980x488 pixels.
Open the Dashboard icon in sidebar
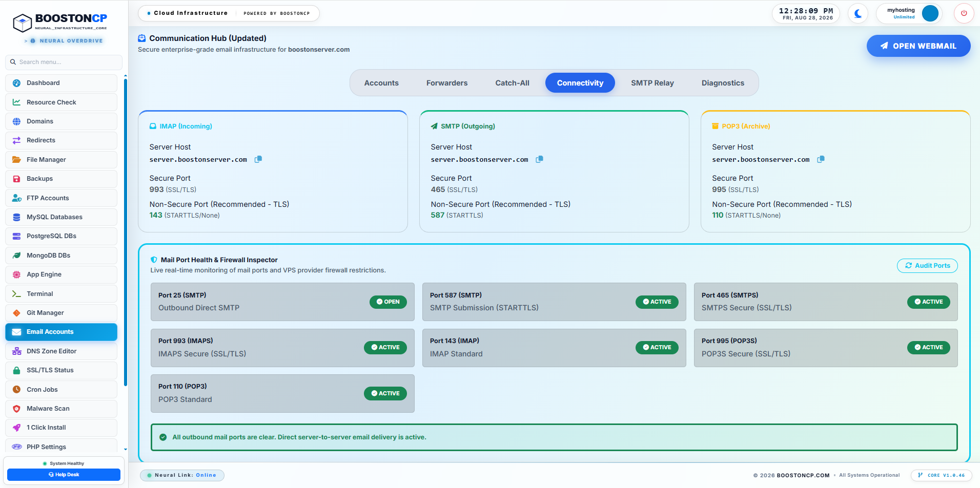(x=16, y=83)
